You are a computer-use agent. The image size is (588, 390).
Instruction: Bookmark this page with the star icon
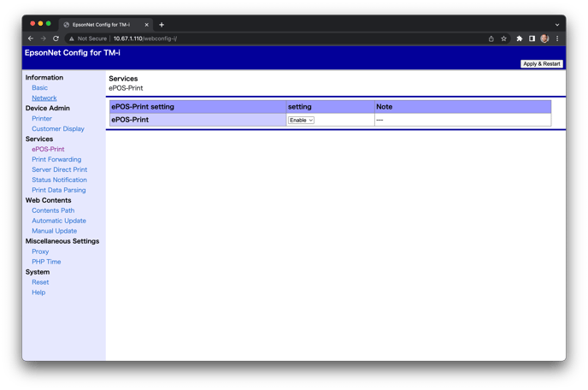pyautogui.click(x=503, y=38)
